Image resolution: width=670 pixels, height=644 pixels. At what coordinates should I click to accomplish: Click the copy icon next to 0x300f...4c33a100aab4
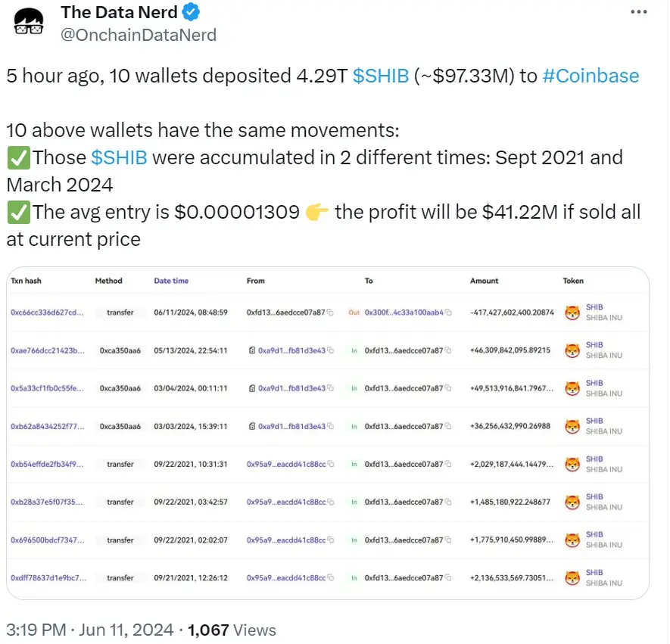[x=448, y=312]
